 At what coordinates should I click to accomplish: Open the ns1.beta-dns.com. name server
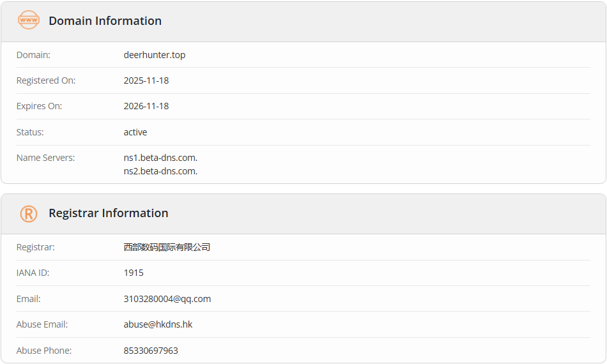pyautogui.click(x=160, y=158)
